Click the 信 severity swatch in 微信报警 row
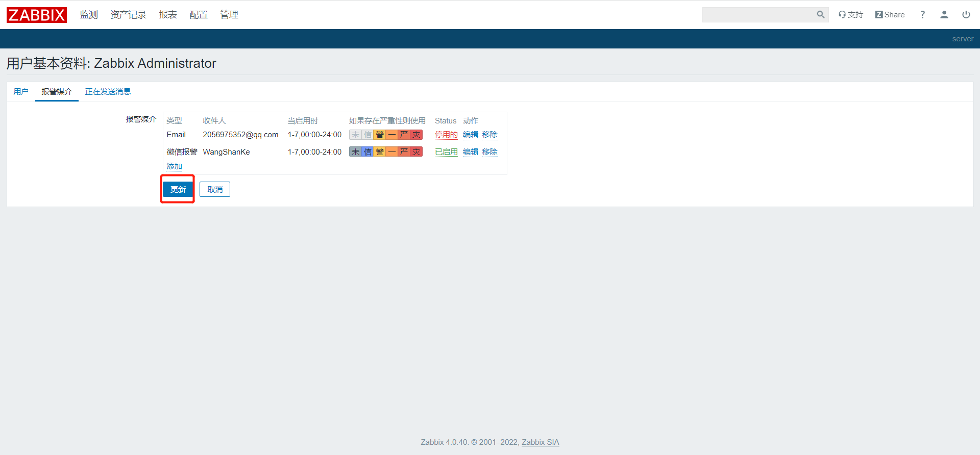This screenshot has width=980, height=455. click(367, 152)
